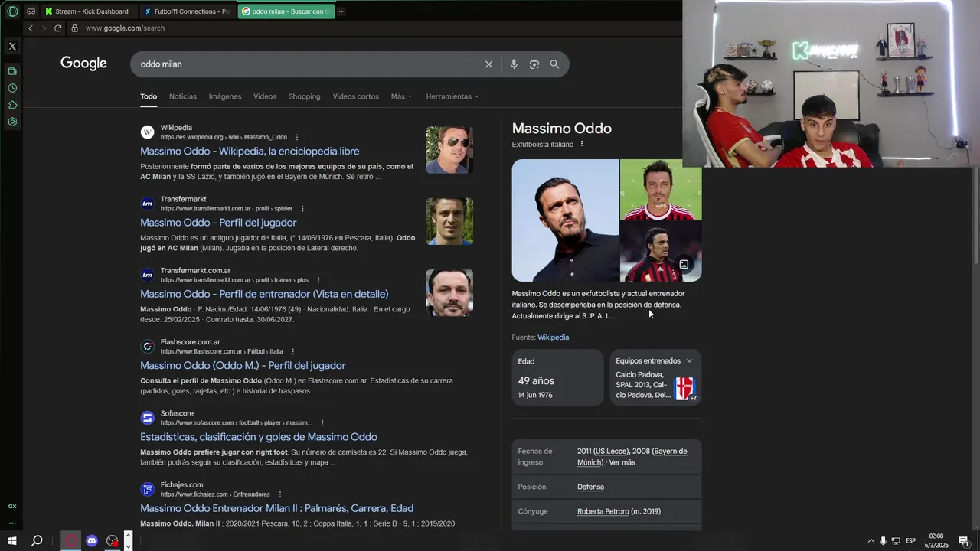Click the GX control icon in sidebar

point(12,507)
